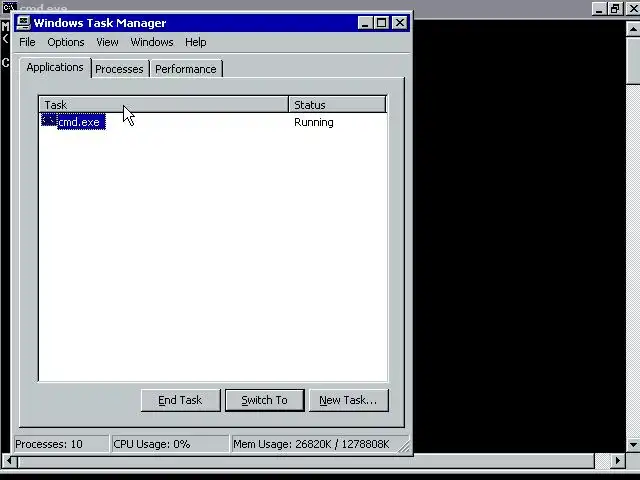The width and height of the screenshot is (640, 480).
Task: Minimize the Task Manager window
Action: [365, 23]
